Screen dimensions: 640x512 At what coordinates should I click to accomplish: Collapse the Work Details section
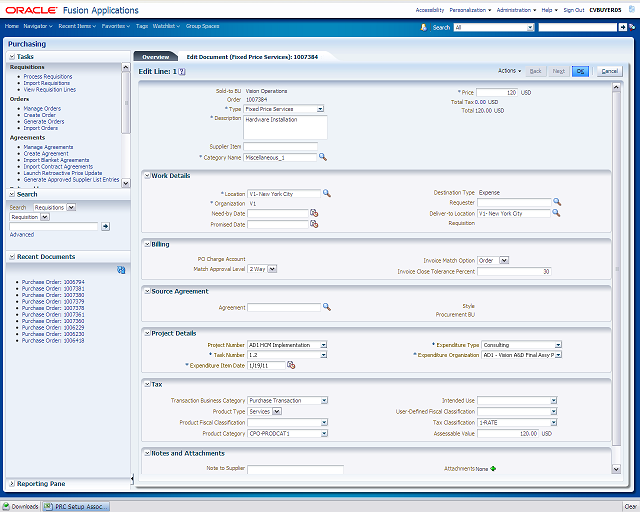point(147,176)
